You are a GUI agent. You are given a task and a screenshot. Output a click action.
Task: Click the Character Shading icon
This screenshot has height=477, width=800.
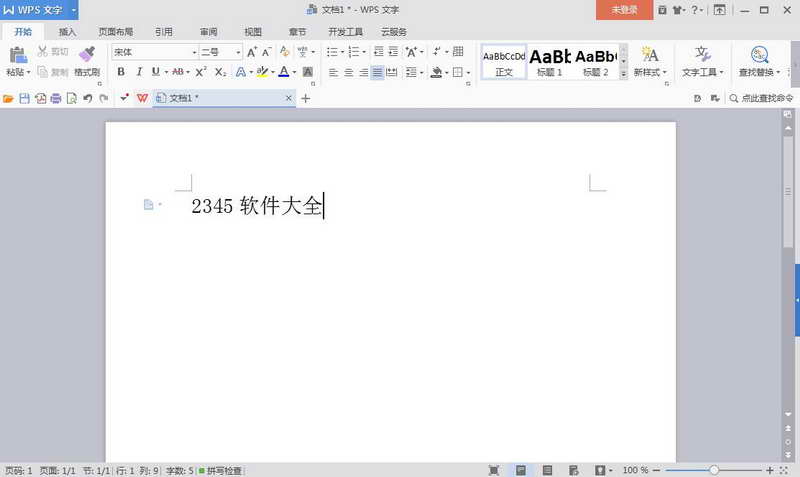coord(308,72)
